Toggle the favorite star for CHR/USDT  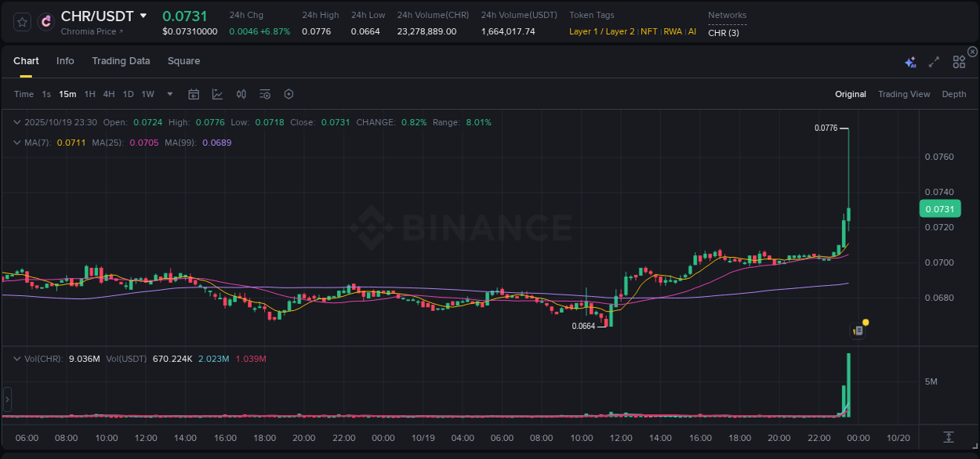pyautogui.click(x=21, y=21)
